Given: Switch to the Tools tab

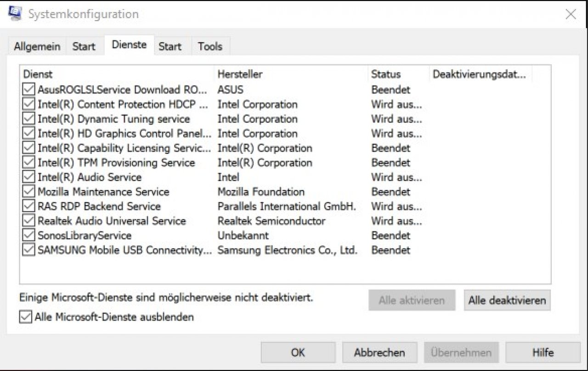Looking at the screenshot, I should (210, 46).
